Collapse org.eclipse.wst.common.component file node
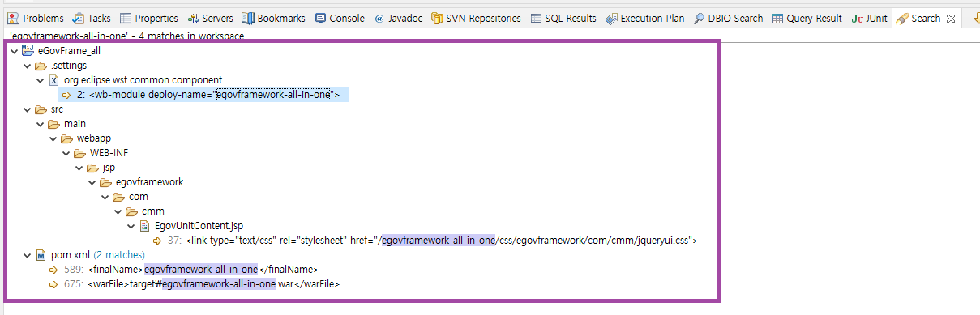The height and width of the screenshot is (315, 980). [x=41, y=80]
